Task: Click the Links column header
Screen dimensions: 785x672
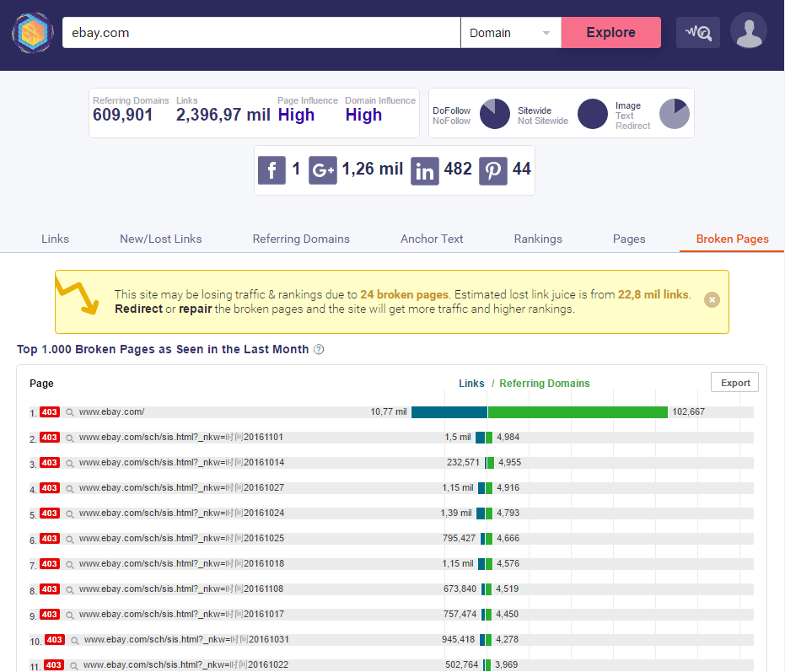Action: 471,383
